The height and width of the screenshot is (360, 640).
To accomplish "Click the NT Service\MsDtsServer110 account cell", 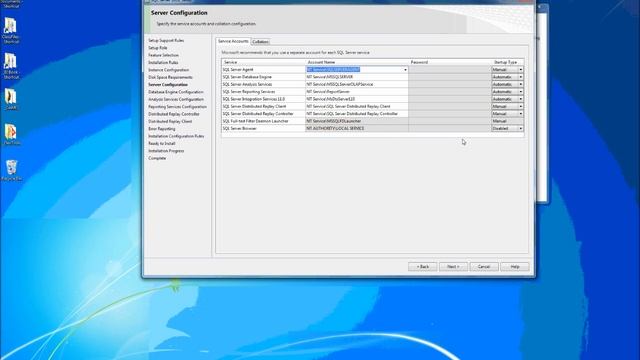I will click(357, 99).
